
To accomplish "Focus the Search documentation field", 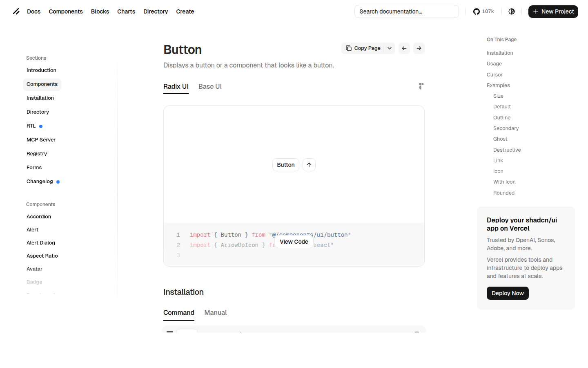I will [x=407, y=11].
